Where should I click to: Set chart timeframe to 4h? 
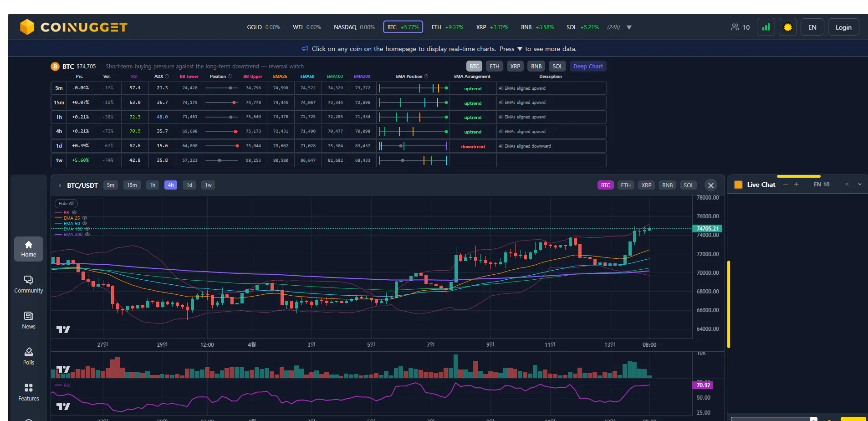point(171,185)
